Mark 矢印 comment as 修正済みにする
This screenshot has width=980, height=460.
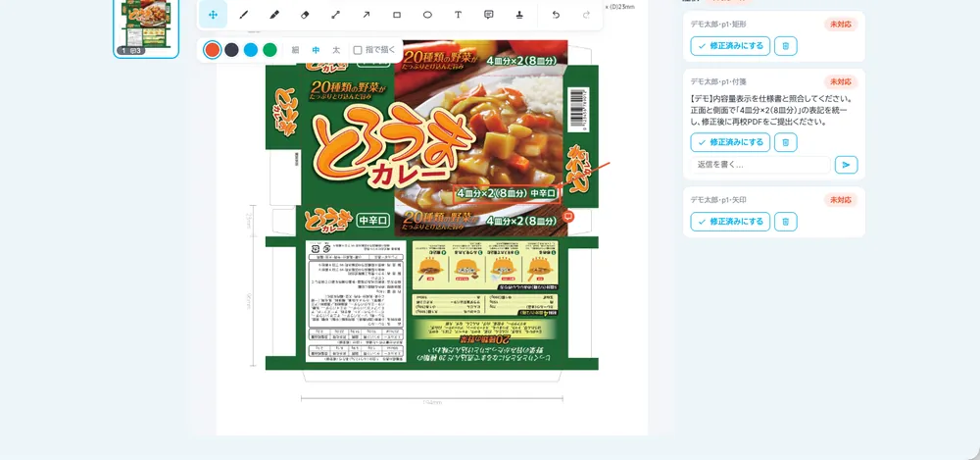730,222
